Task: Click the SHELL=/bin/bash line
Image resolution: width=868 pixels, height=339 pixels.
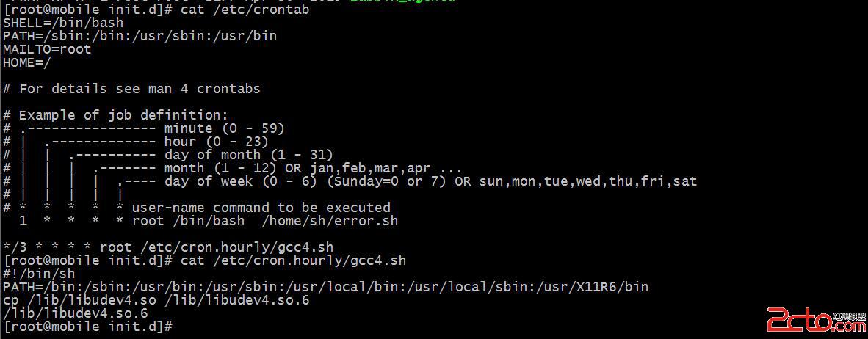Action: click(x=63, y=23)
